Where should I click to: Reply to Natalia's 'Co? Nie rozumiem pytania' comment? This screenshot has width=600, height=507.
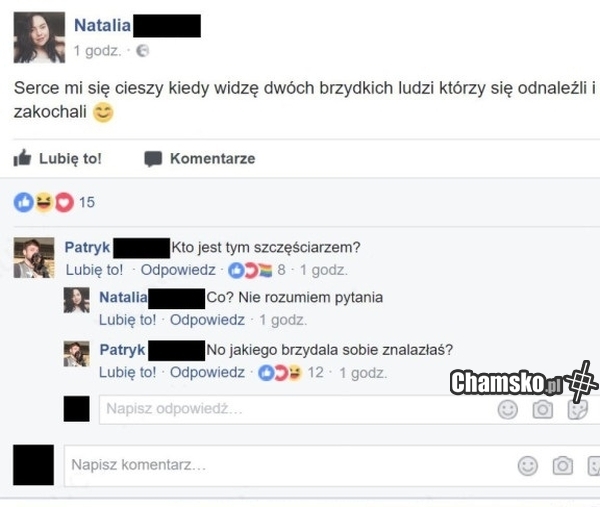pos(207,320)
